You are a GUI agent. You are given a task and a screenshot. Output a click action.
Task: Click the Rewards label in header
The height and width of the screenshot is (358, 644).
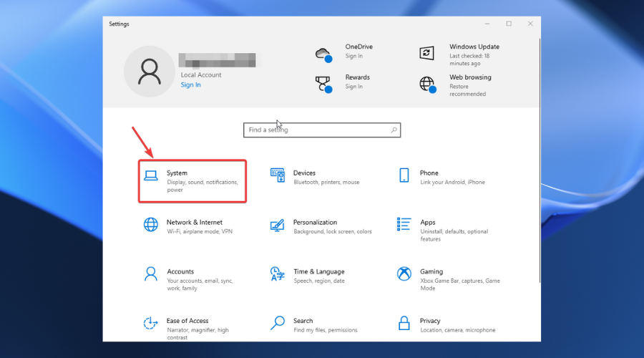pos(357,77)
